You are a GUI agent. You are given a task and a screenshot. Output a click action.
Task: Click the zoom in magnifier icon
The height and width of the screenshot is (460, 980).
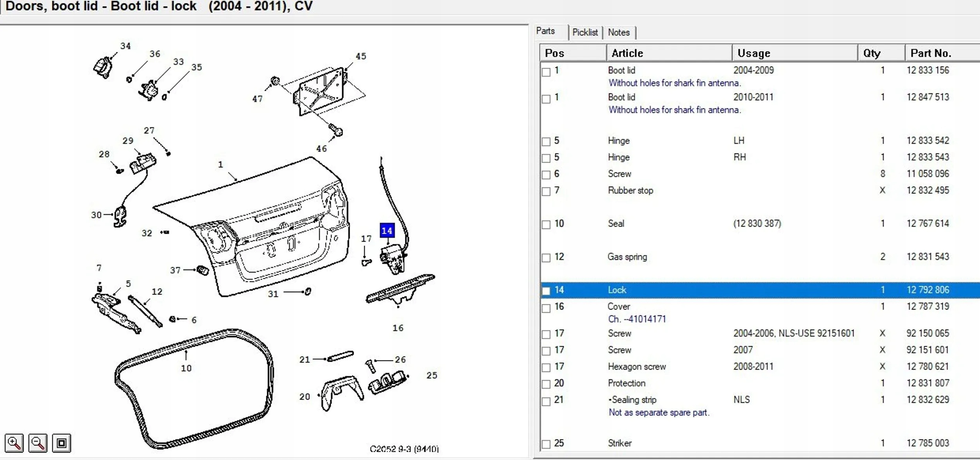coord(14,443)
